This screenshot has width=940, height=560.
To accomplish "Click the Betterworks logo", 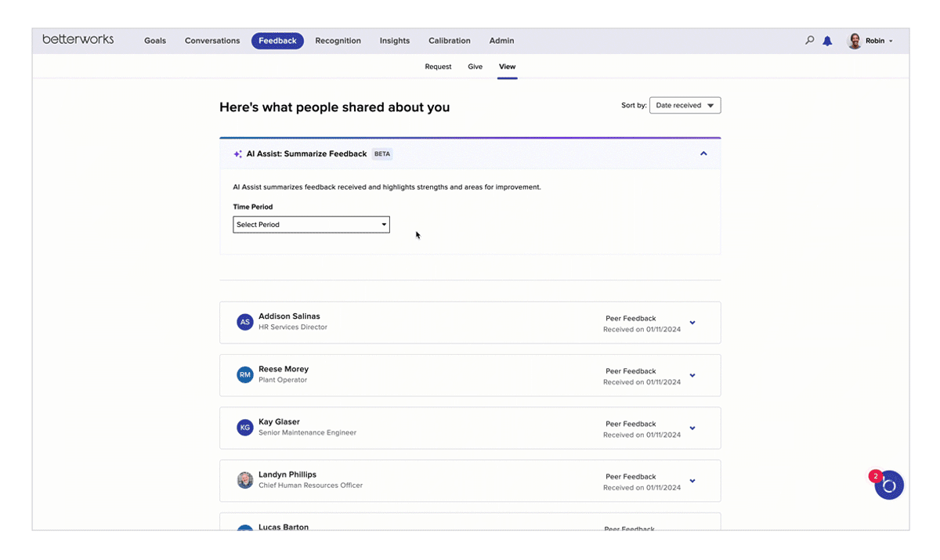I will coord(78,40).
